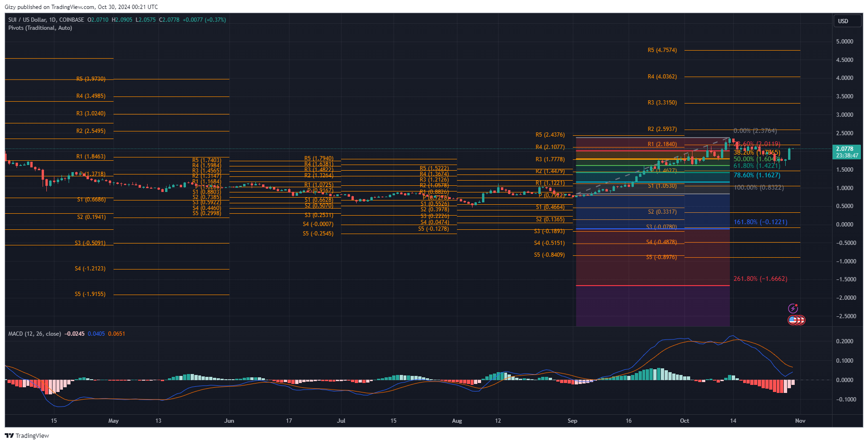This screenshot has width=868, height=444.
Task: Click the 61.80% (1.4221) Fibonacci label
Action: [757, 166]
